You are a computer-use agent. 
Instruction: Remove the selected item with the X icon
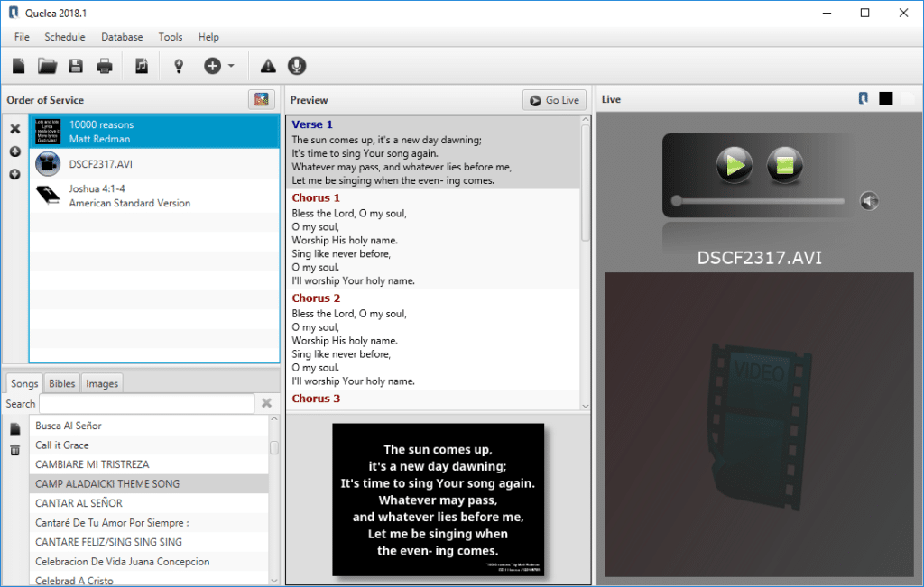15,129
